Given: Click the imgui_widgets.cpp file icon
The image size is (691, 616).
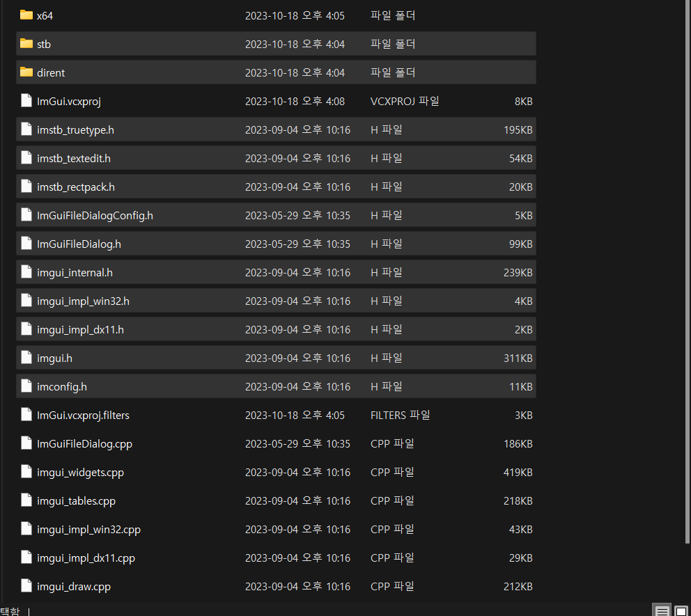Looking at the screenshot, I should point(26,472).
